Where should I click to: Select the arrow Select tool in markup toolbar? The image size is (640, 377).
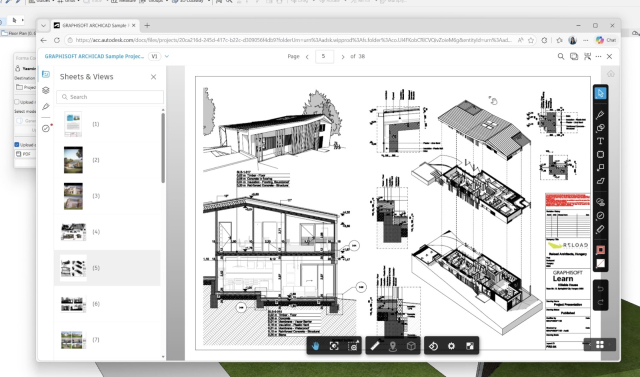tap(600, 93)
